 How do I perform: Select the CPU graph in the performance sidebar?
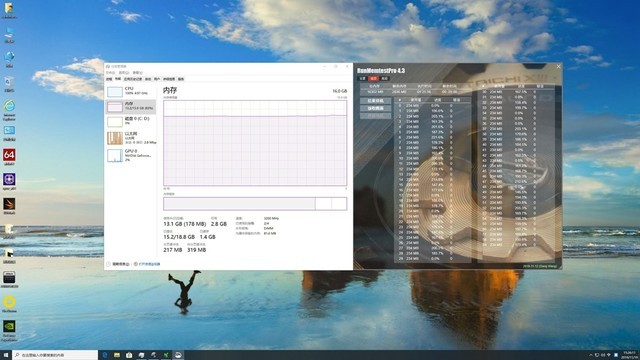131,91
